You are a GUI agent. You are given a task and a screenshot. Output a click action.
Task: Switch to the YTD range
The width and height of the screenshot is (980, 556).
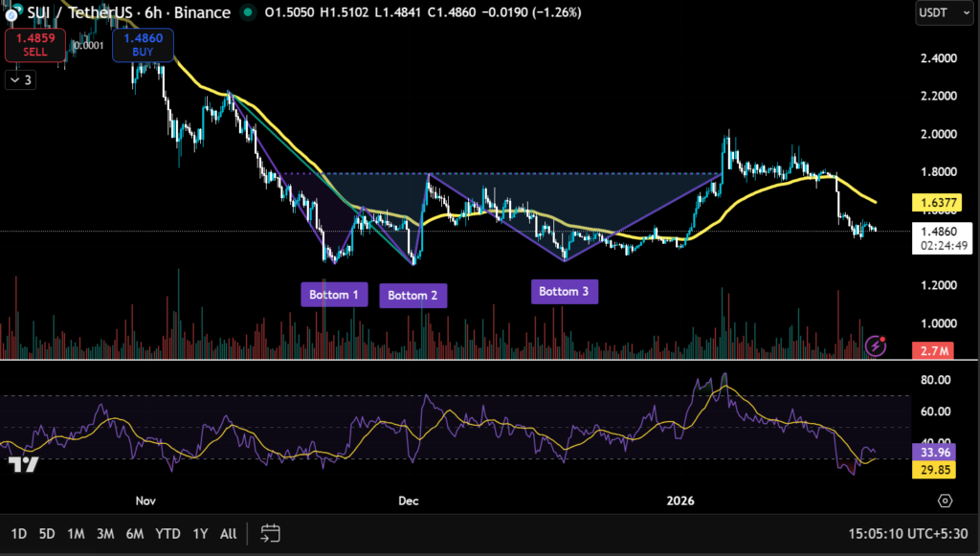click(x=167, y=534)
